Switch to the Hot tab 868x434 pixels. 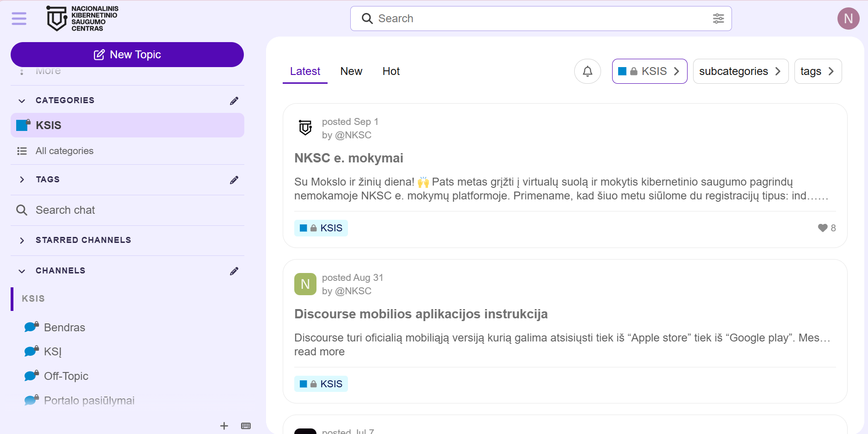coord(391,71)
